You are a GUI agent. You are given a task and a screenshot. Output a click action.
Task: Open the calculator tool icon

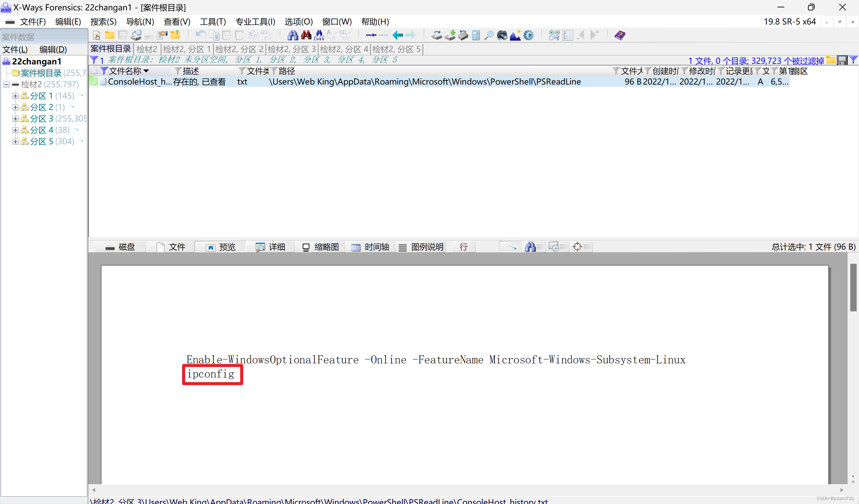tap(476, 35)
